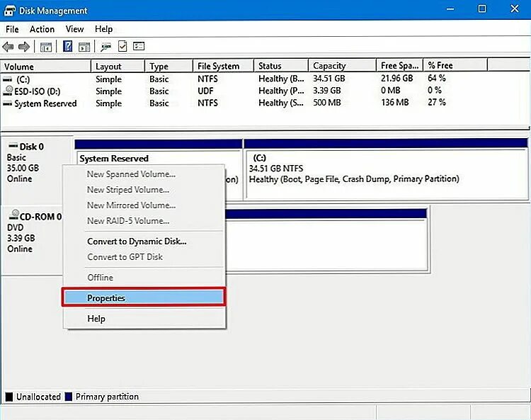
Task: Sort by the Free Space column header
Action: click(x=399, y=66)
